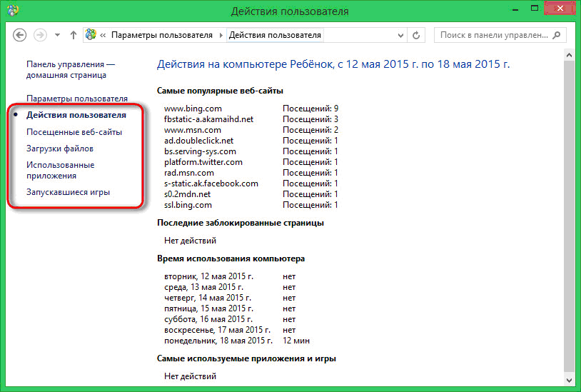581x392 pixels.
Task: Maximize the Действия пользователя window
Action: tap(535, 8)
